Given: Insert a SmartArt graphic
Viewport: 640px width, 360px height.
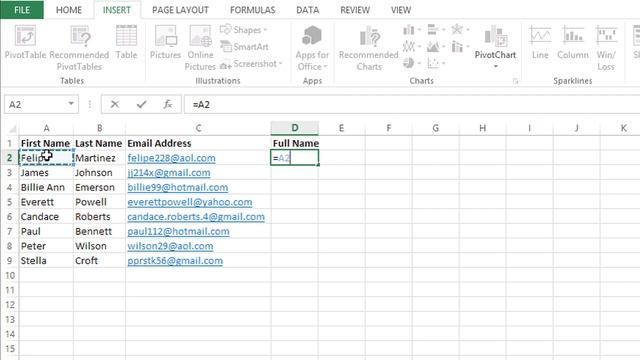Looking at the screenshot, I should point(244,47).
